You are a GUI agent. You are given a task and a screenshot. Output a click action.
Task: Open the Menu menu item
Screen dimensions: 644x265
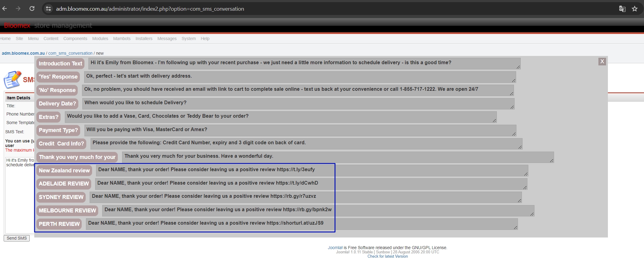coord(33,39)
